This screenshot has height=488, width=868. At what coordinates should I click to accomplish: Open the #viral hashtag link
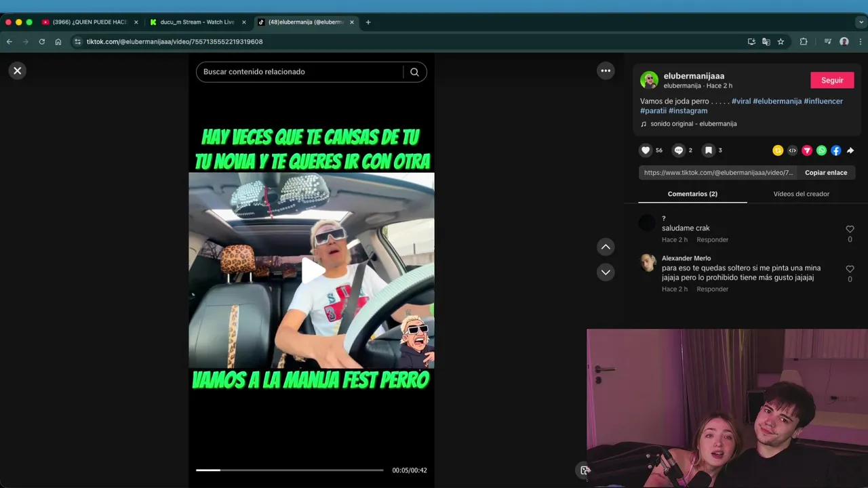pos(741,101)
